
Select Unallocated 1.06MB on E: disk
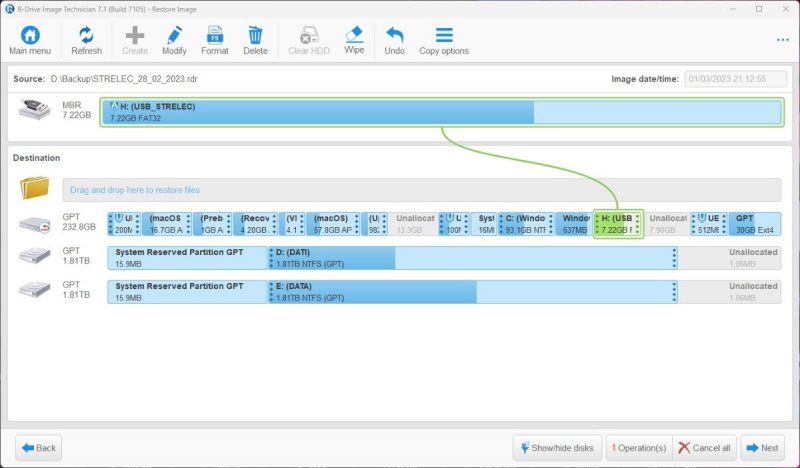[x=730, y=292]
